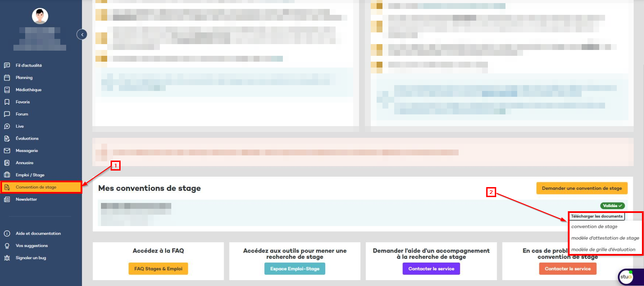Click the FAQ Stages & Emploi button
The image size is (644, 286).
pyautogui.click(x=158, y=269)
